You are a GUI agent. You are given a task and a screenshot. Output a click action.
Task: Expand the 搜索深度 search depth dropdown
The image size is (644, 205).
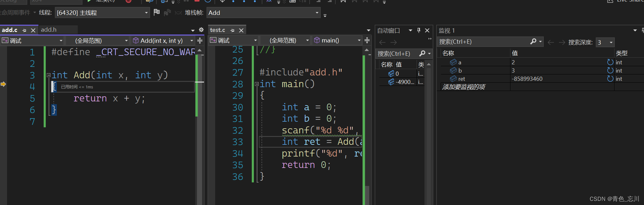(x=611, y=42)
